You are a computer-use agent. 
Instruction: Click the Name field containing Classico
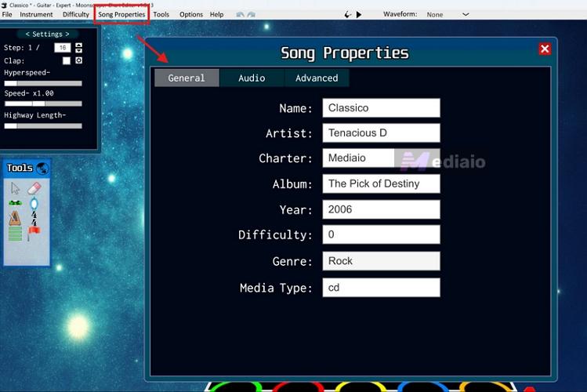[x=381, y=108]
